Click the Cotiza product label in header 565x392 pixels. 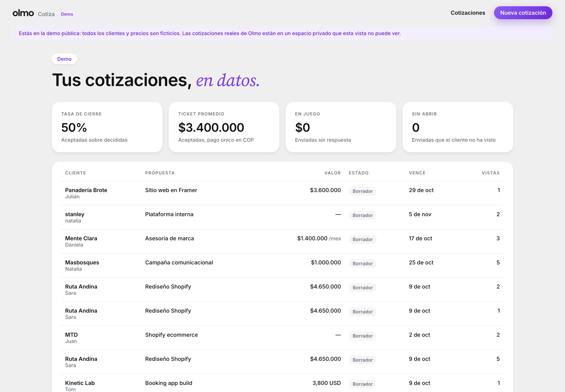(46, 14)
